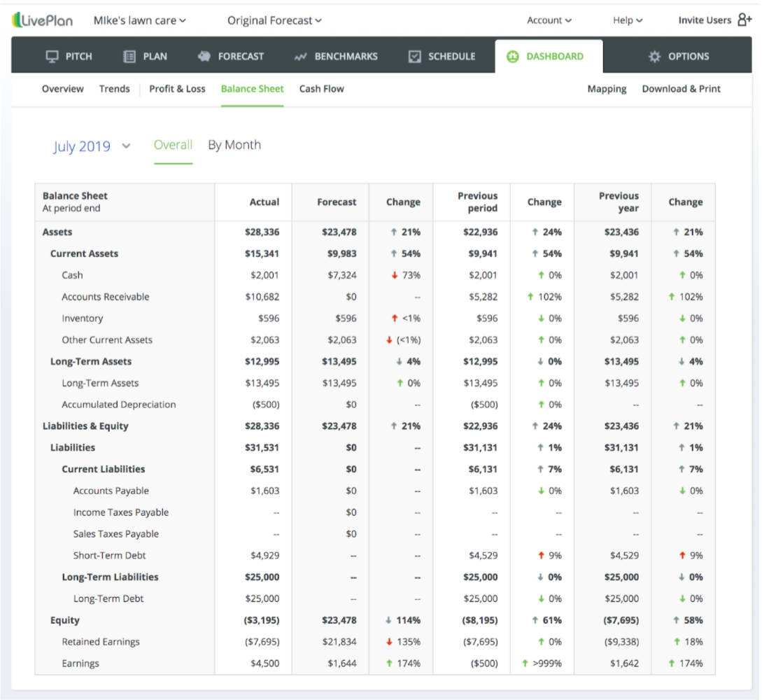Open Forecast using its chart icon
The width and height of the screenshot is (762, 700).
[204, 56]
